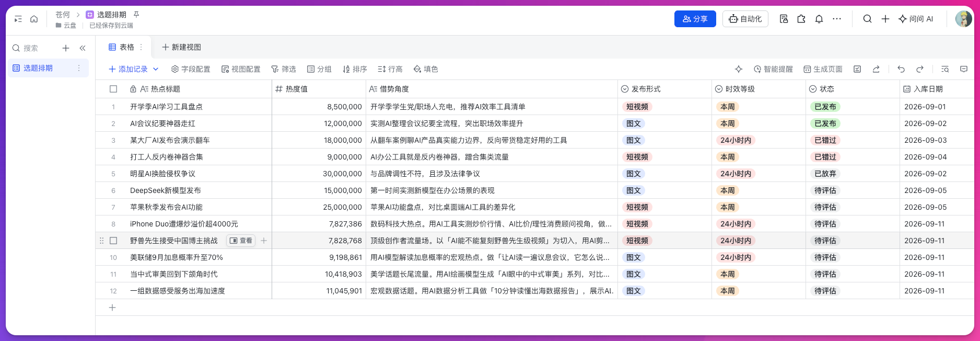
Task: Open 入库日期 column header menu
Action: 937,89
